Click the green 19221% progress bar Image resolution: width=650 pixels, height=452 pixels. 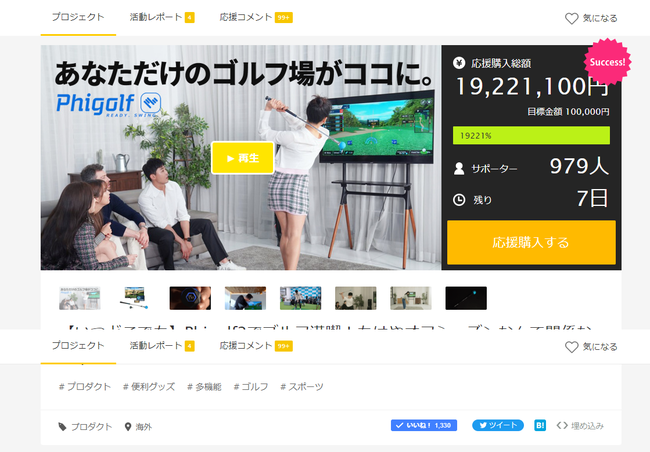pos(530,134)
